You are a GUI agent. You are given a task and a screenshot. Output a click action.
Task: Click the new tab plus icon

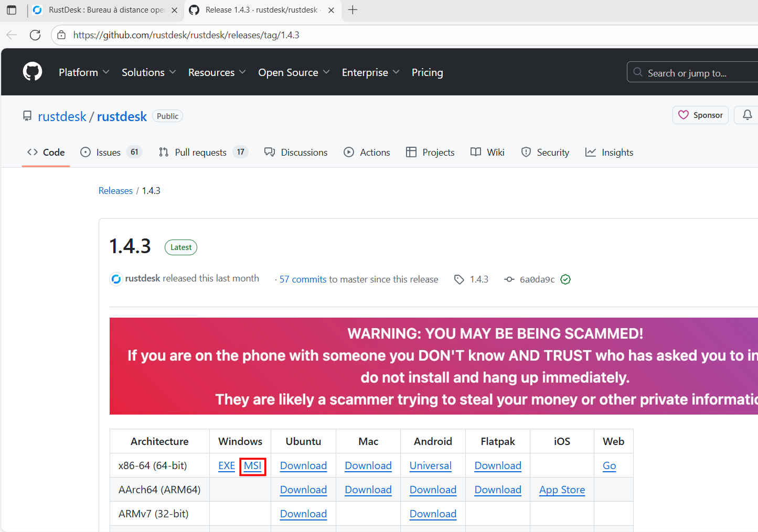(x=353, y=10)
